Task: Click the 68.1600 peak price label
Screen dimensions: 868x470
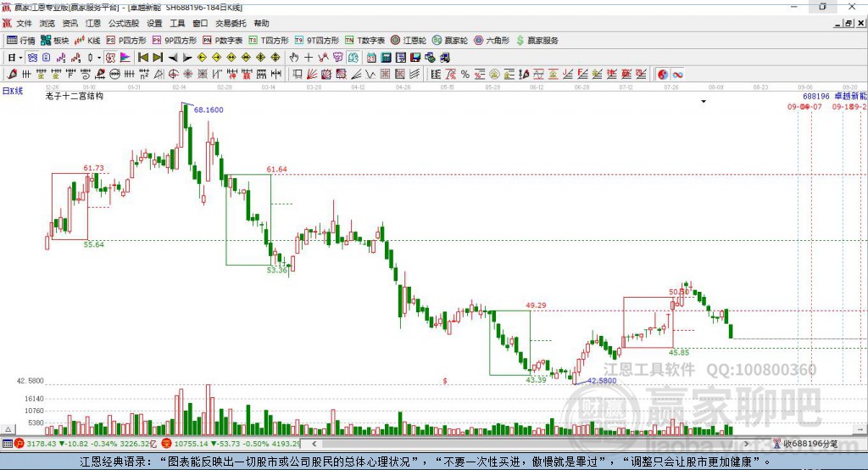Action: [209, 109]
